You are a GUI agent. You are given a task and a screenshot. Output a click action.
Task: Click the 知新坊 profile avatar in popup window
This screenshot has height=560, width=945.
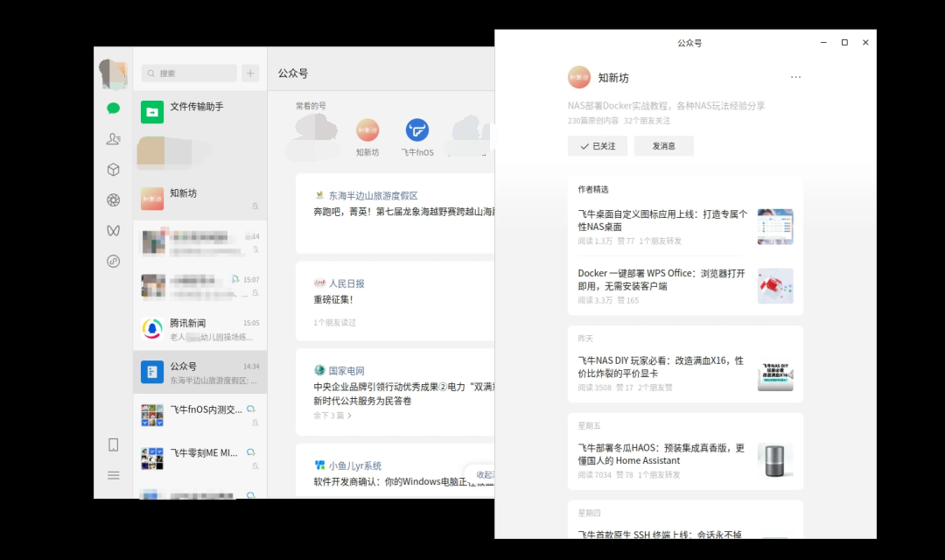(579, 77)
